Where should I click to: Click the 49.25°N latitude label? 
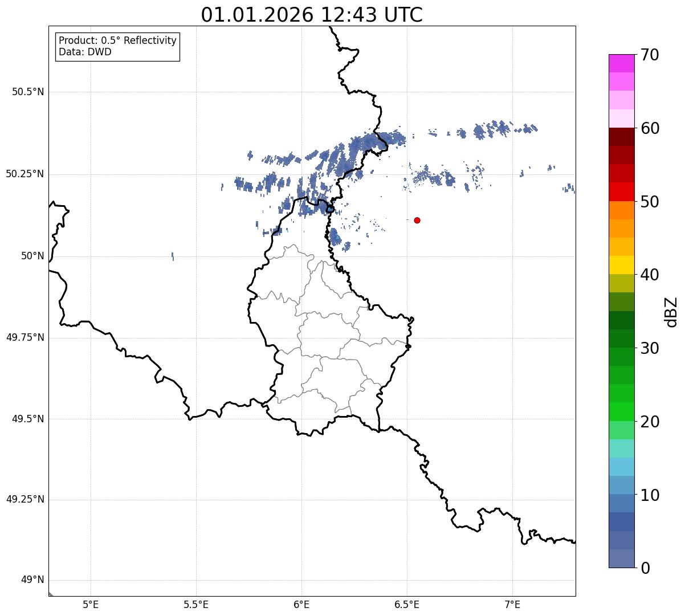(x=25, y=499)
